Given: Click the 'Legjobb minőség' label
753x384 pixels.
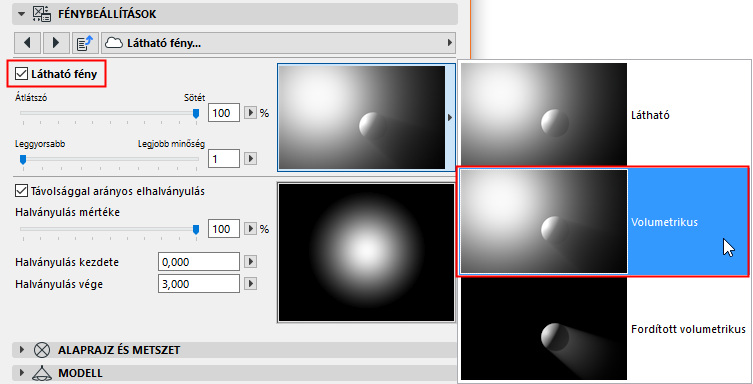Looking at the screenshot, I should 171,144.
